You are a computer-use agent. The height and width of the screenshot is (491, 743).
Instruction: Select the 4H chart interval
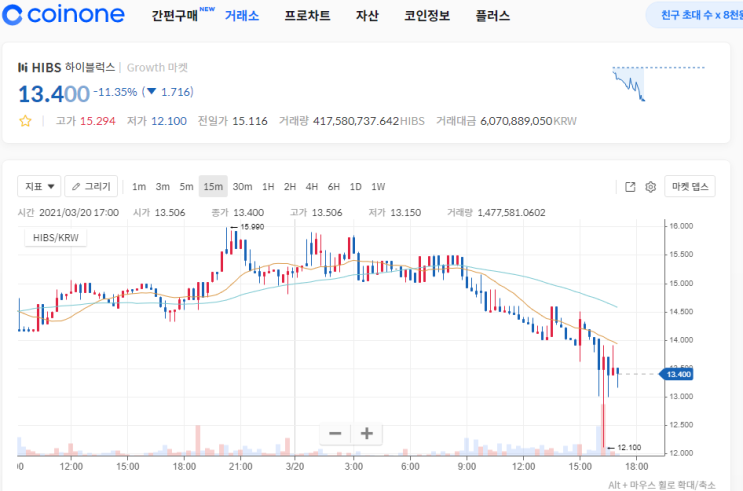click(x=312, y=187)
